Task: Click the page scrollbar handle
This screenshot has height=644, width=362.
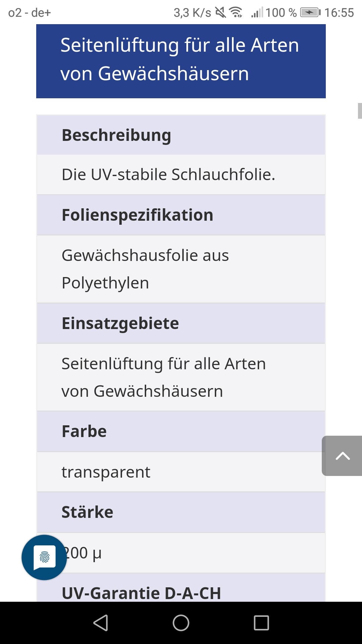Action: pos(360,111)
